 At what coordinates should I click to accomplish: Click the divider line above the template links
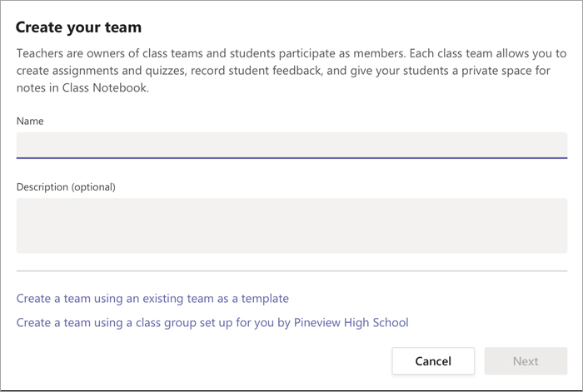(291, 270)
